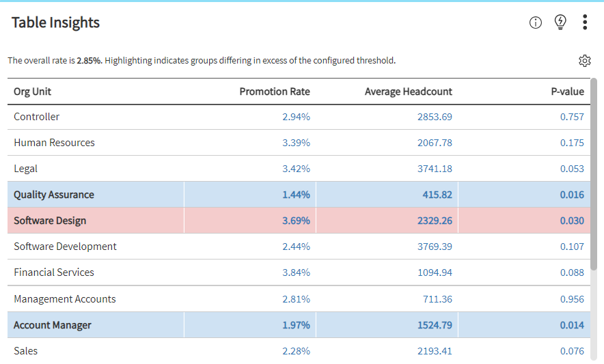Open the three-dot more options menu
This screenshot has width=604, height=364.
pyautogui.click(x=585, y=23)
